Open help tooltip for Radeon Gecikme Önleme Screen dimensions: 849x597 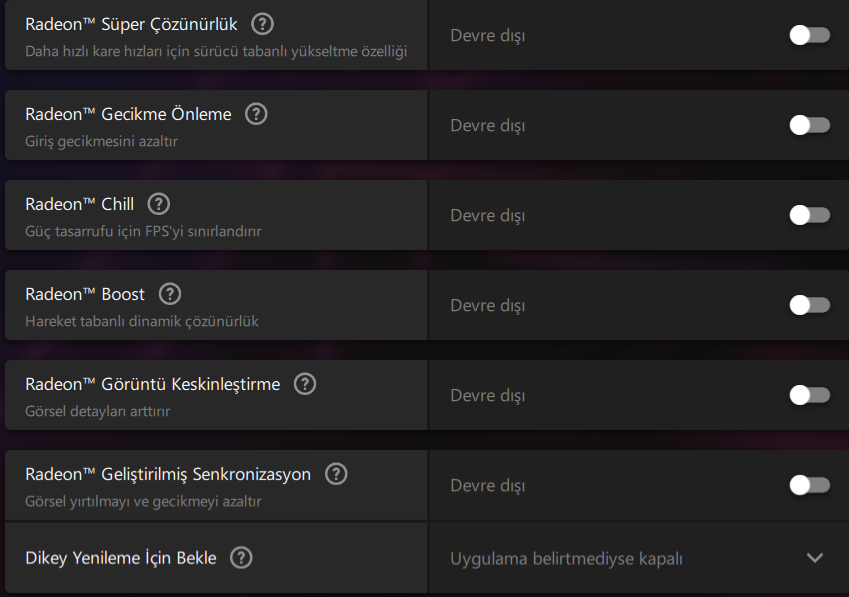coord(256,114)
